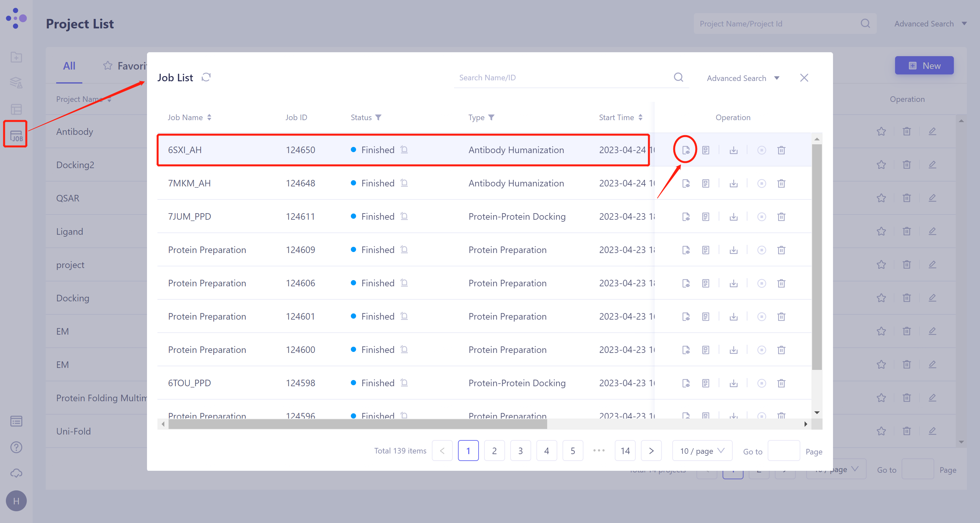Go to page 3 of jobs
Viewport: 980px width, 523px height.
coord(520,451)
